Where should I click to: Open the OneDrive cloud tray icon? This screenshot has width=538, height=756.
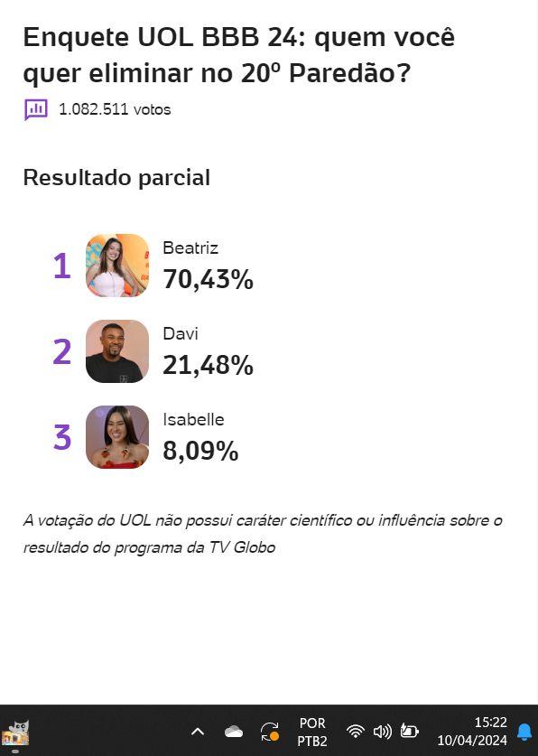click(x=234, y=732)
